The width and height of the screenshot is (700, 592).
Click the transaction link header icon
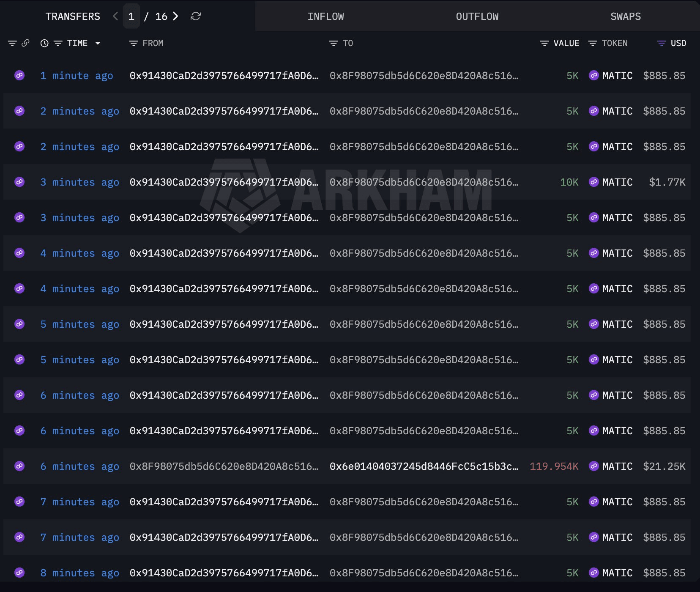(25, 43)
